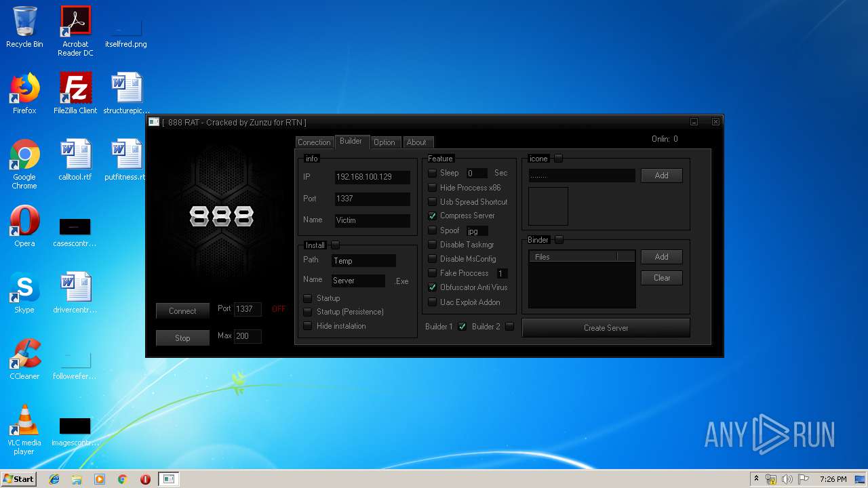Uncheck Obfuscator Anti Virus checkbox

coord(432,287)
